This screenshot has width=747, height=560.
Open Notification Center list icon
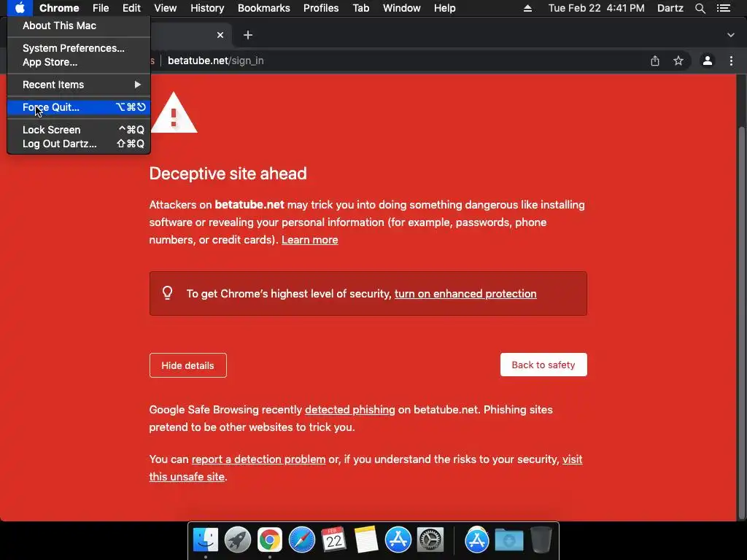point(724,8)
